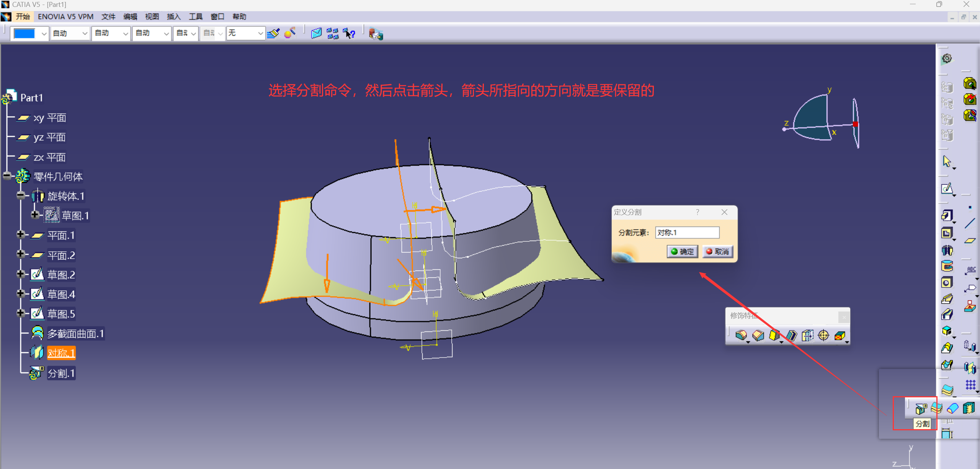The width and height of the screenshot is (980, 469).
Task: Select the arrow Select tool in right toolbar
Action: coord(947,161)
